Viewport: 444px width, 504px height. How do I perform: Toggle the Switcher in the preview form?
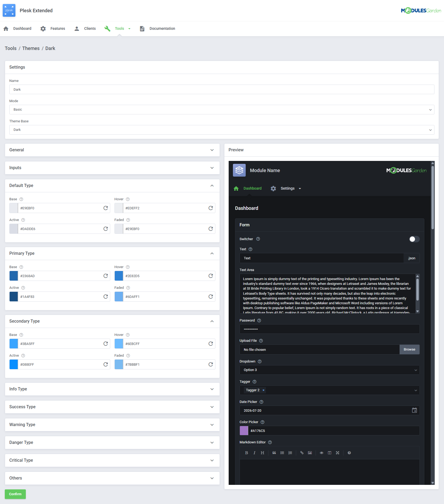tap(414, 239)
